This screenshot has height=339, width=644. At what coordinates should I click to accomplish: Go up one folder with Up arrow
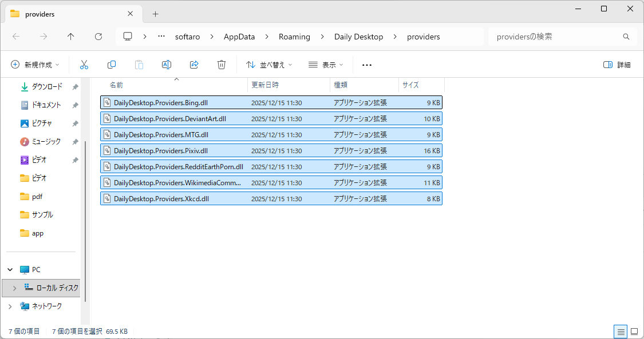pos(70,37)
